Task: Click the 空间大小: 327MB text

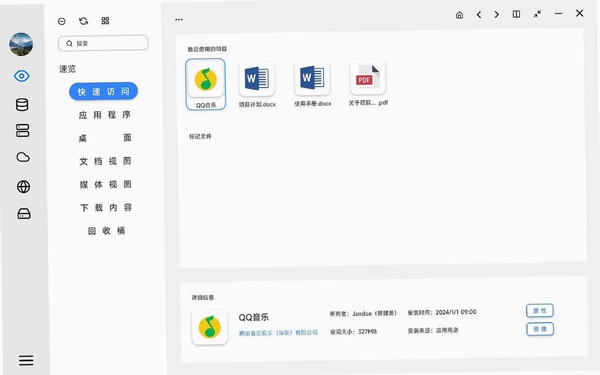Action: [x=353, y=332]
